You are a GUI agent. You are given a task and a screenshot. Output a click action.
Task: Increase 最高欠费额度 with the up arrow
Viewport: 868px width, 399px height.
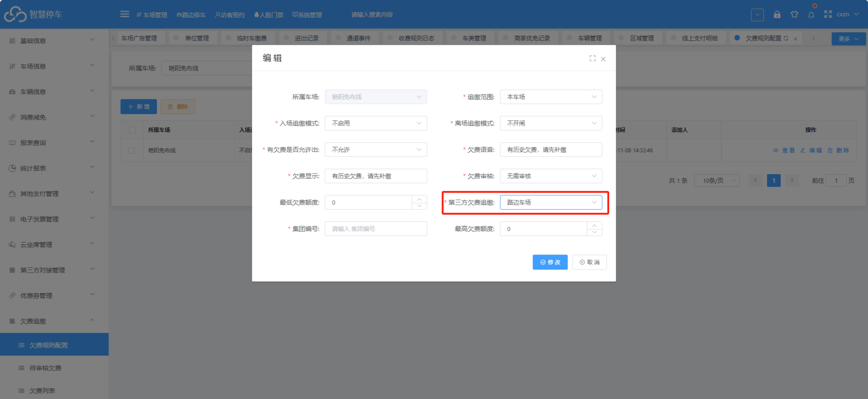tap(594, 225)
